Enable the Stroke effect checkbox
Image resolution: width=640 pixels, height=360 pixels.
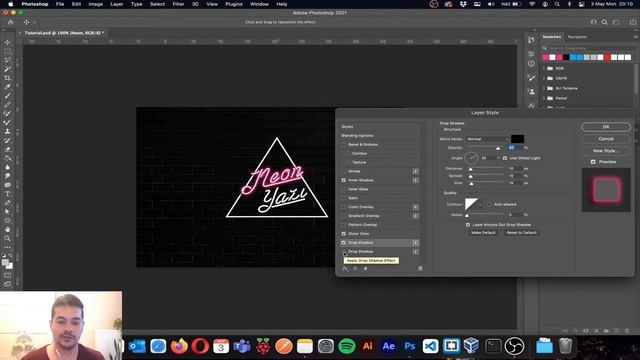point(344,171)
